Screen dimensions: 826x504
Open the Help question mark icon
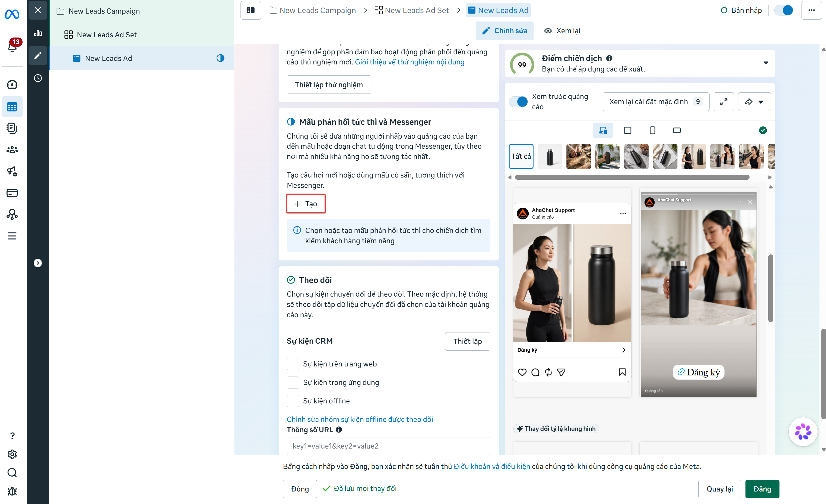pyautogui.click(x=12, y=436)
